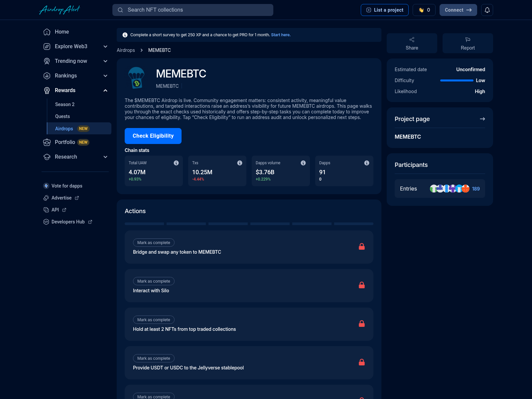Click the Research graduation cap icon
Viewport: 532px width, 399px height.
click(x=47, y=157)
